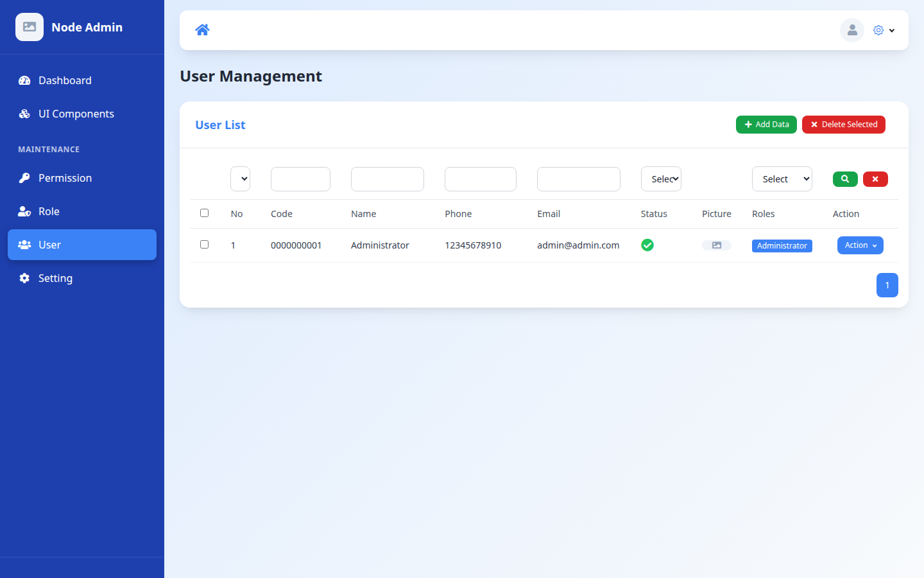
Task: Open the Setting page in sidebar
Action: point(82,278)
